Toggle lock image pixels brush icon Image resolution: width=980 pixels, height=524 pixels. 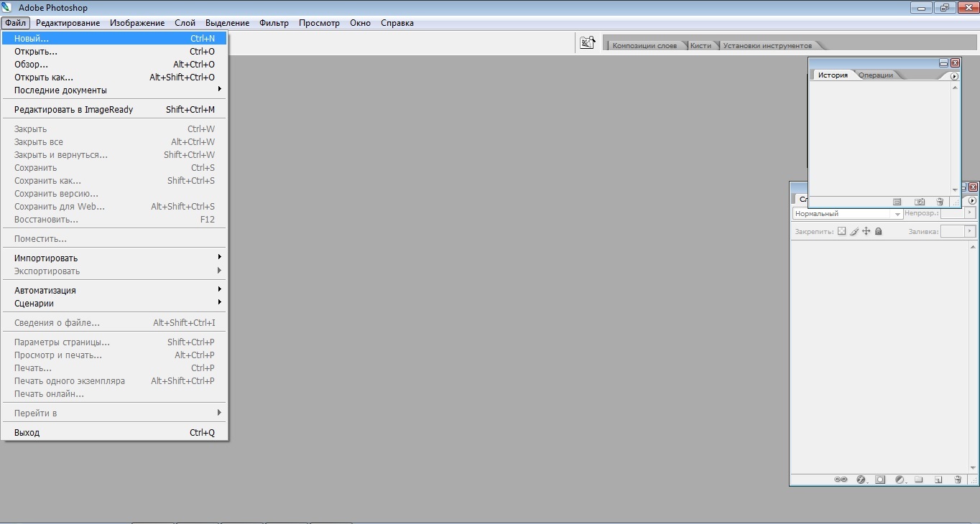point(854,231)
